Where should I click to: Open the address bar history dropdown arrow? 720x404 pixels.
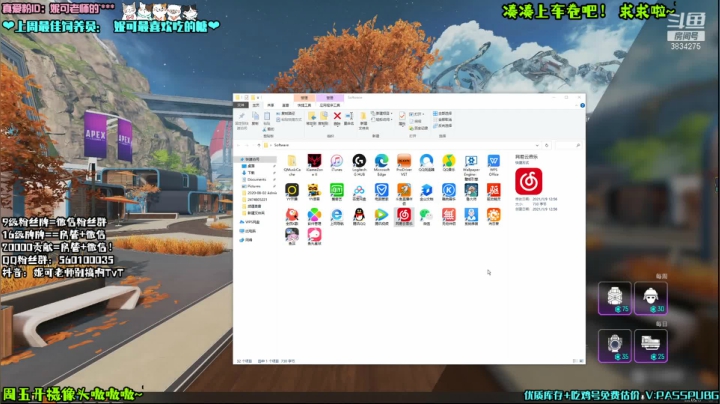click(x=537, y=145)
